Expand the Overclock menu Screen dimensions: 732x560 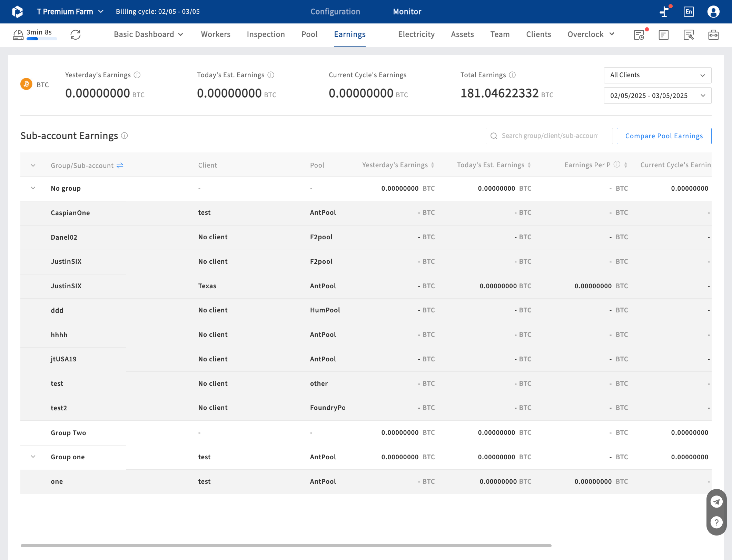pos(591,34)
